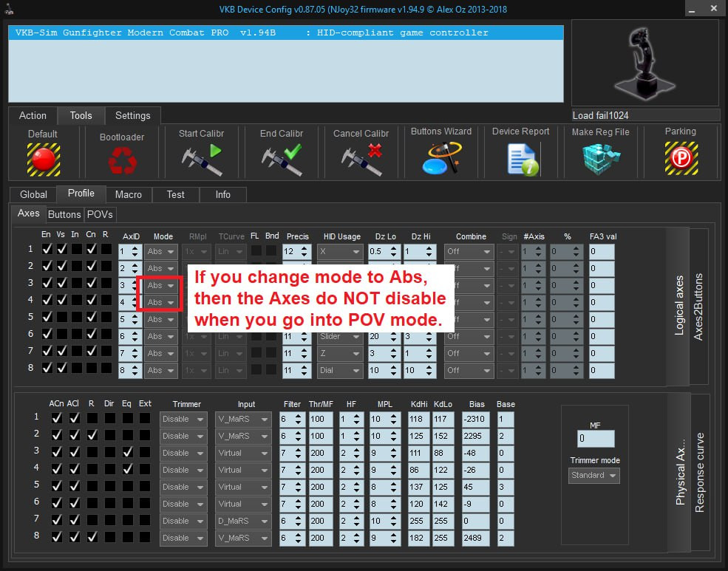Open Mode dropdown for logical axis 3
728x571 pixels.
[161, 285]
